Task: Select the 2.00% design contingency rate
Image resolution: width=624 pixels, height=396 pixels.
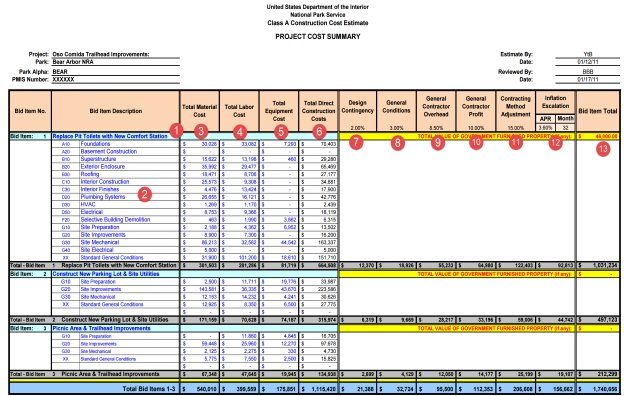Action: [357, 128]
